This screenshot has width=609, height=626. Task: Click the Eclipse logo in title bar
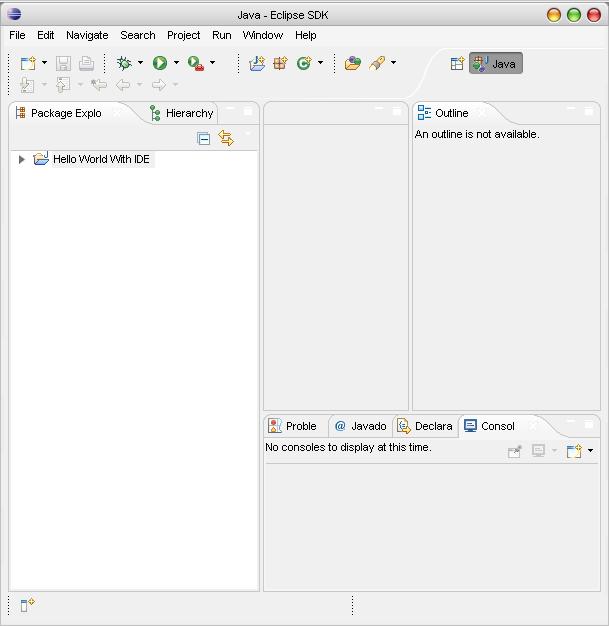click(x=14, y=14)
